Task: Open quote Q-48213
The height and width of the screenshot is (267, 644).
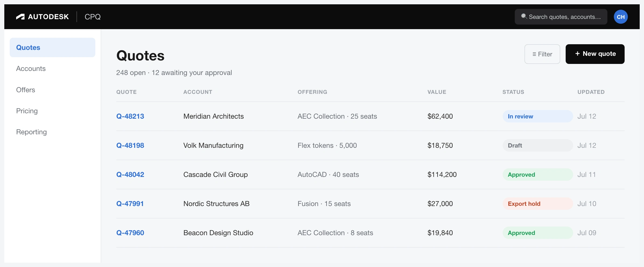Action: (130, 116)
